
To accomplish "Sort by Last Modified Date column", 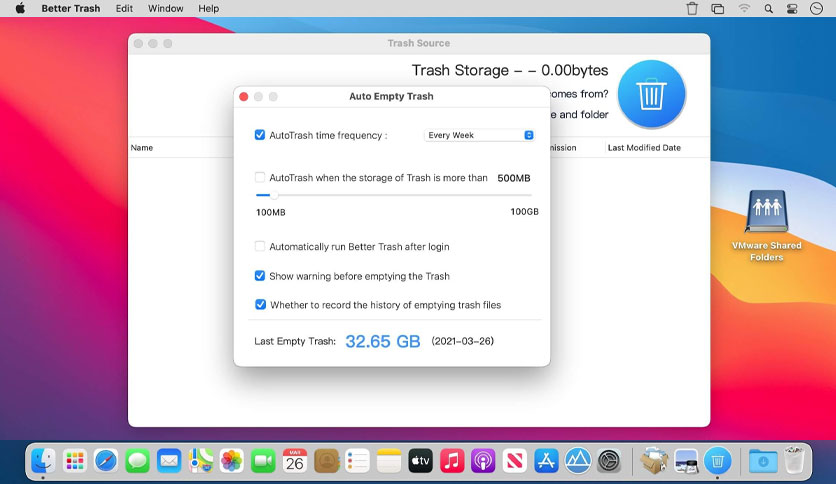I will coord(644,148).
